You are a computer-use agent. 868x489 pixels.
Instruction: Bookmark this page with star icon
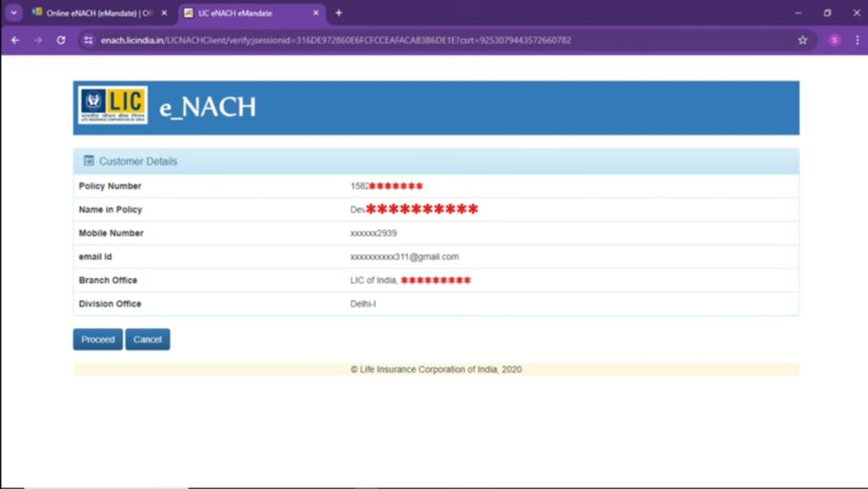click(x=802, y=41)
